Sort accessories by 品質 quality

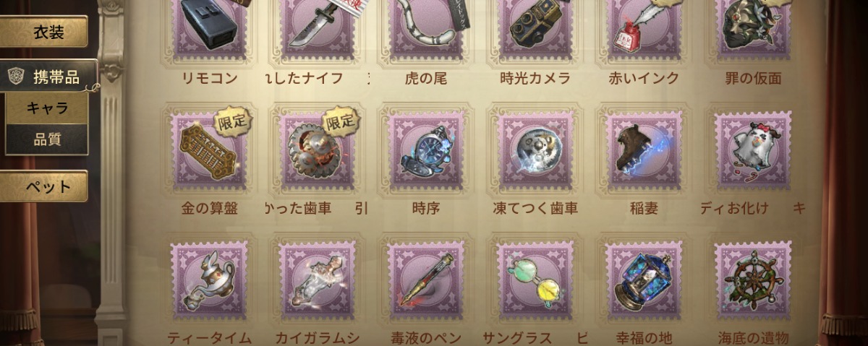tap(47, 139)
